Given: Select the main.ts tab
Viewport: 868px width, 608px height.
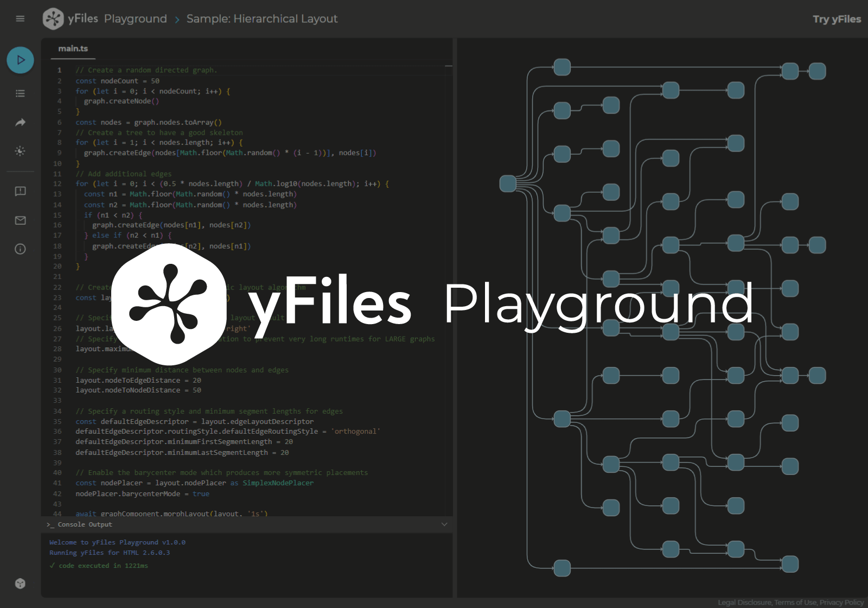Looking at the screenshot, I should point(72,48).
